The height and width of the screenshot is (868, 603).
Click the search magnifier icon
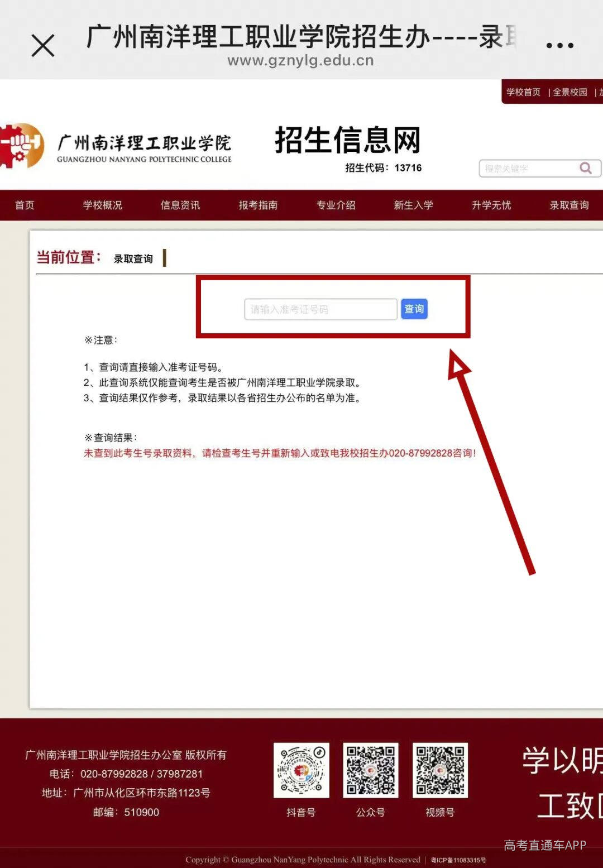click(585, 168)
